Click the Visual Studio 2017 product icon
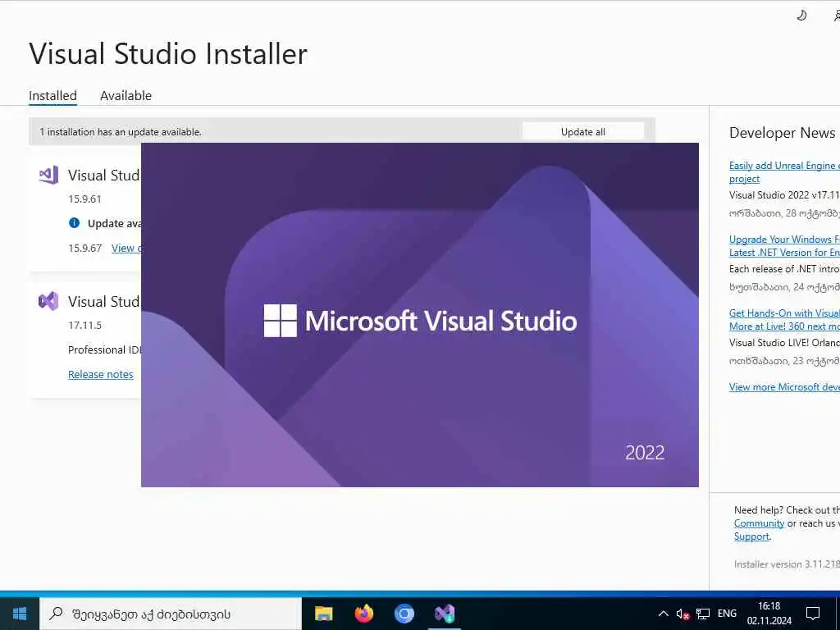Screen dimensions: 840x630 [48, 176]
